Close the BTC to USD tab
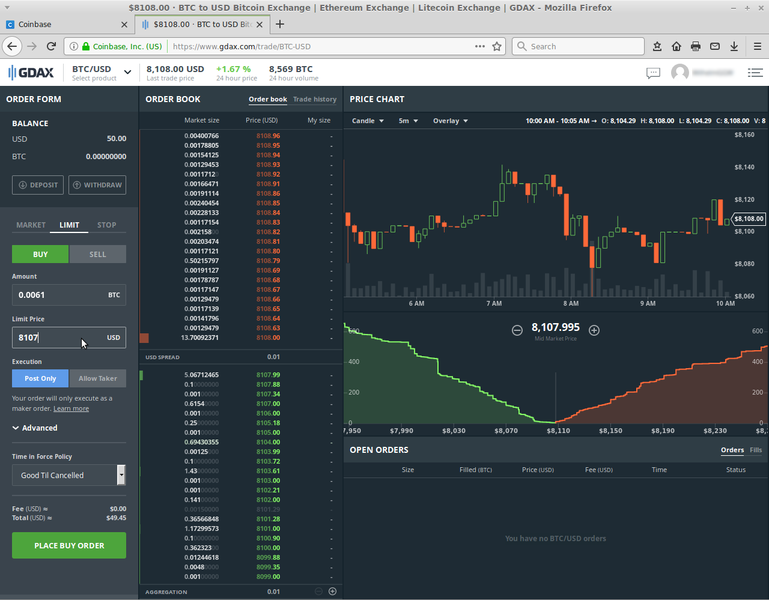This screenshot has width=769, height=600. click(259, 24)
